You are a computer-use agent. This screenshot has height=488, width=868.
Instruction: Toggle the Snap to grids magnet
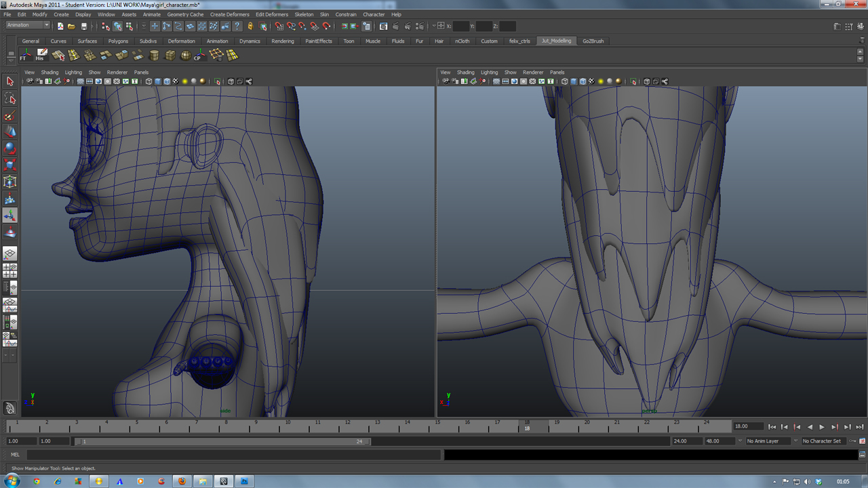(279, 27)
